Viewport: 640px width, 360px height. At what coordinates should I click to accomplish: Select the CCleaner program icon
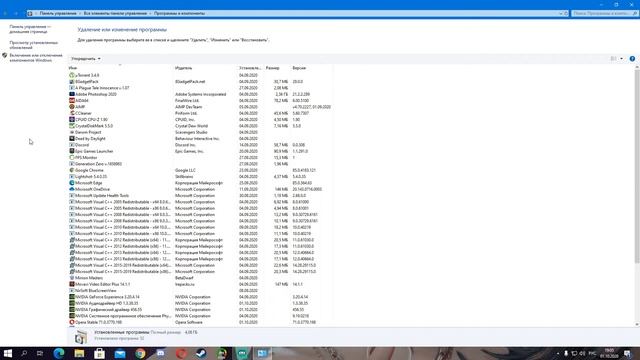coord(72,113)
